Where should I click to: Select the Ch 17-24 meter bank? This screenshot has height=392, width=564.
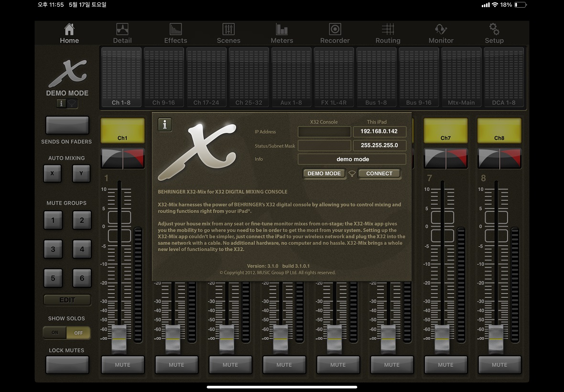point(206,77)
